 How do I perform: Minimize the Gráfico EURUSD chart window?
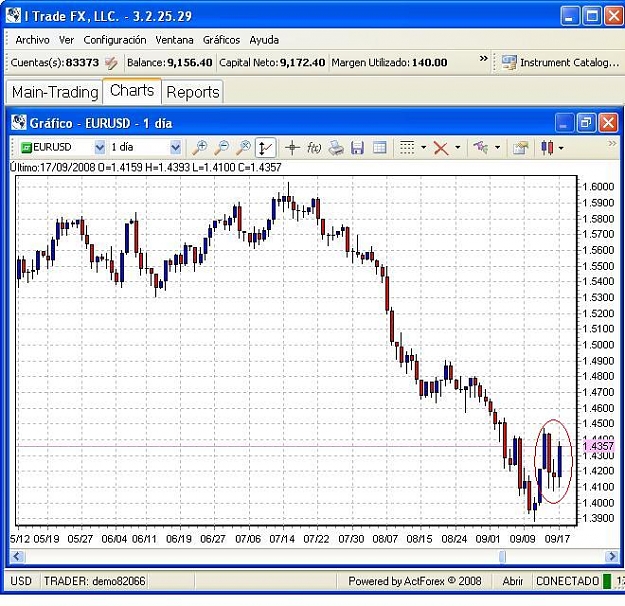(564, 123)
